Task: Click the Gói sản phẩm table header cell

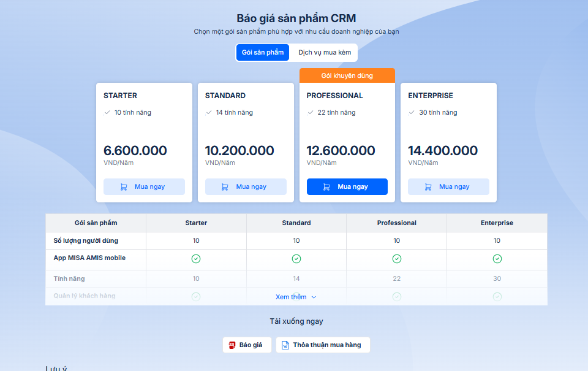Action: [x=96, y=223]
